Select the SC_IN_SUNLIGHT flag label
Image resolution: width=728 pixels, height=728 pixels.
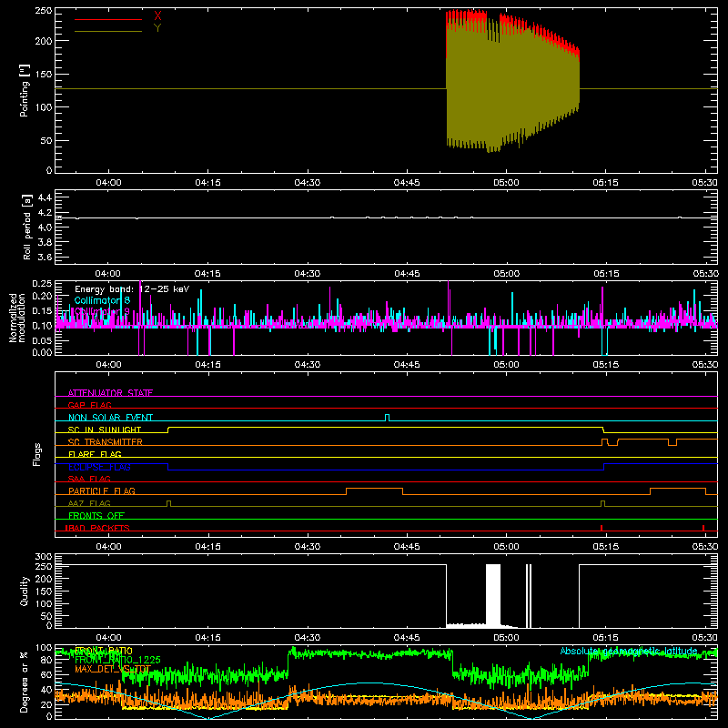[x=105, y=430]
